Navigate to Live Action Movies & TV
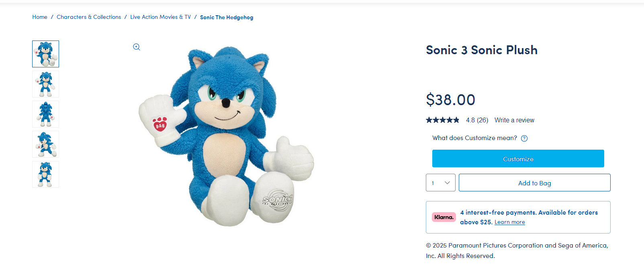Viewport: 644px width, 264px height. (160, 17)
